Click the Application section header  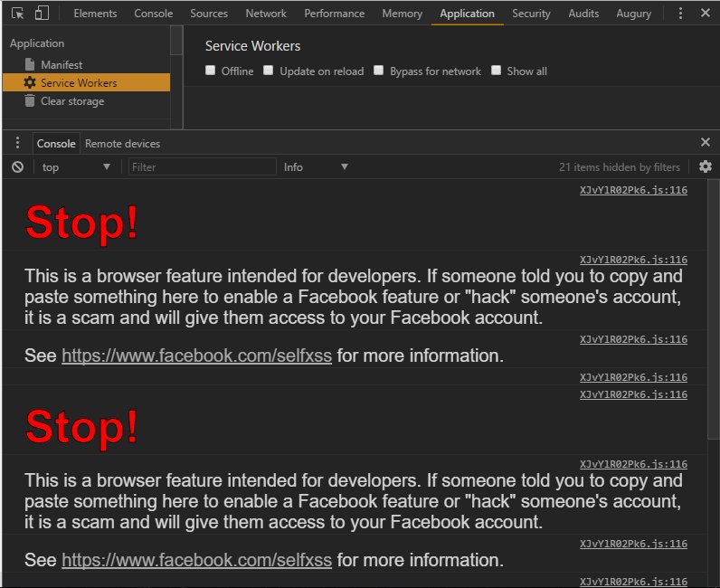(37, 43)
